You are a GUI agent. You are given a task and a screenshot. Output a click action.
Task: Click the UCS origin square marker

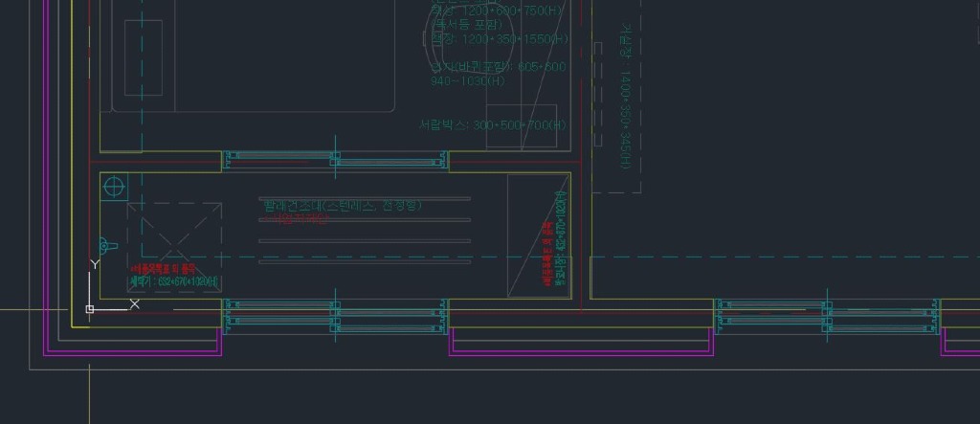pos(90,309)
